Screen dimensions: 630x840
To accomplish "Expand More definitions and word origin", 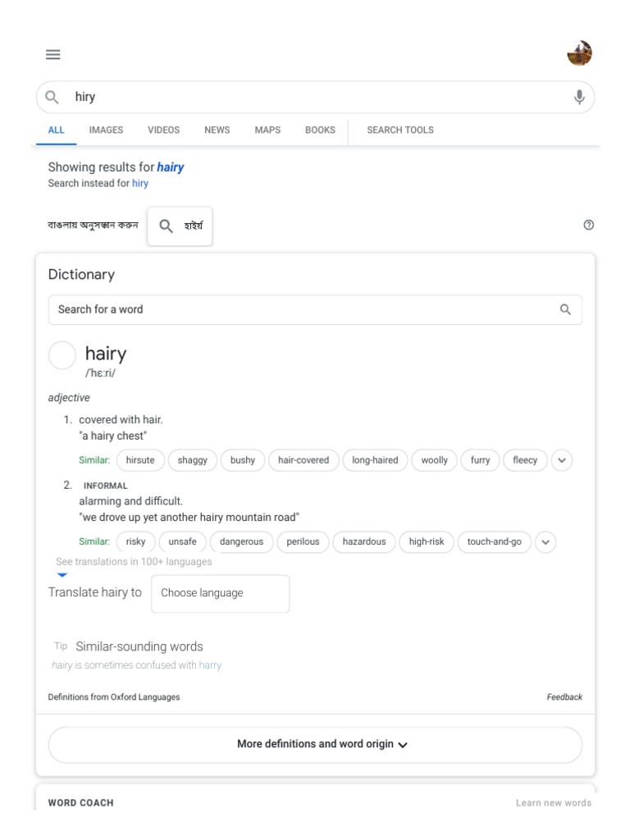I will pyautogui.click(x=315, y=744).
